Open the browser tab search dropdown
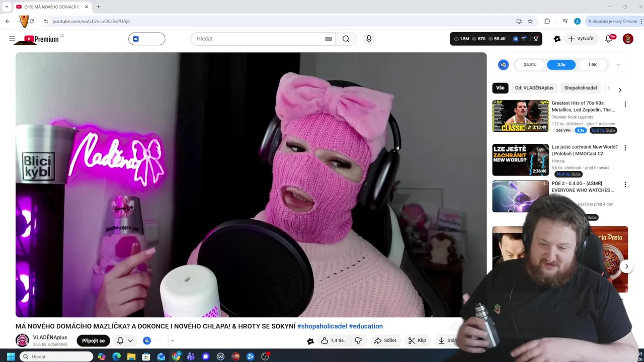 [x=7, y=7]
